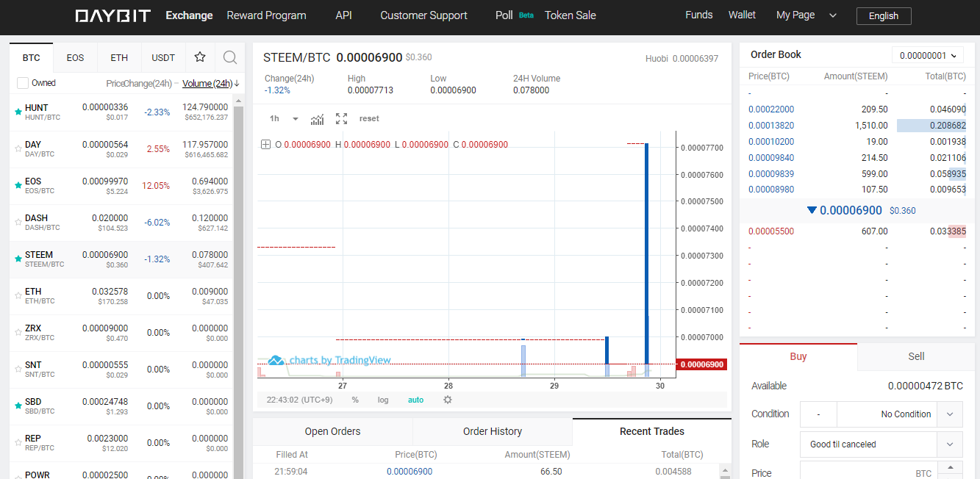Open chart indicators icon
Screen dimensions: 980x479
317,118
